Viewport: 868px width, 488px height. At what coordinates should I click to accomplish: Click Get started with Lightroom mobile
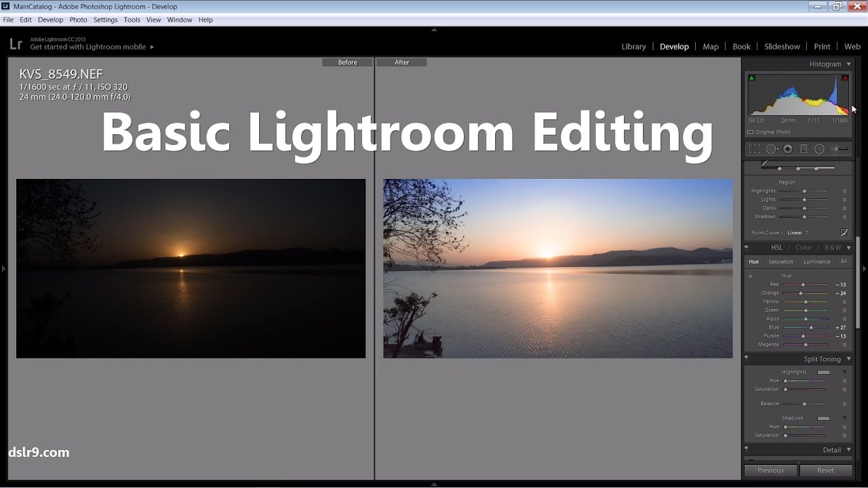click(87, 47)
